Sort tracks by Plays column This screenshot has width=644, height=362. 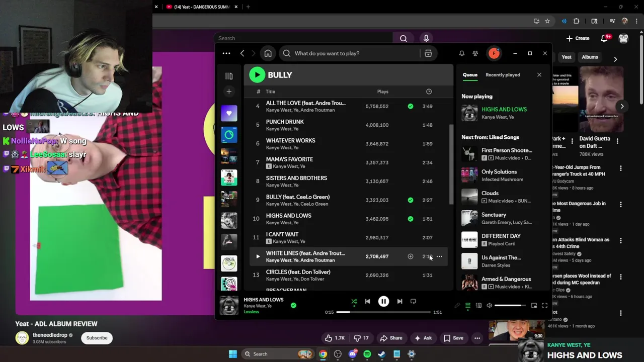(x=383, y=92)
